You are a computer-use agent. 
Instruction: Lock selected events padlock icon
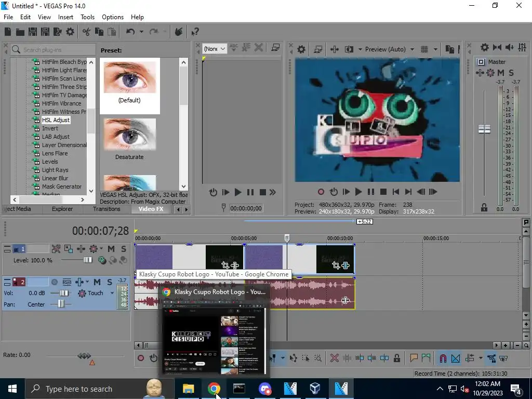396,358
